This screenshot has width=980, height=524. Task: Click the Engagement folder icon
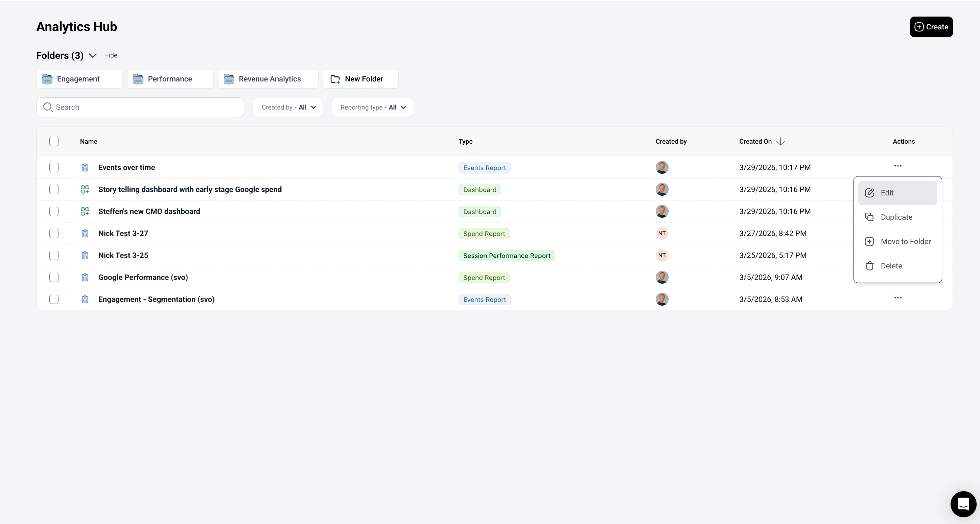pyautogui.click(x=47, y=79)
